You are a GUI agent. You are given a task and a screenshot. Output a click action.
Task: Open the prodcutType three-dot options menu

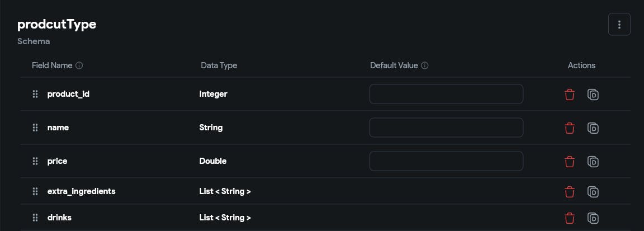click(619, 25)
